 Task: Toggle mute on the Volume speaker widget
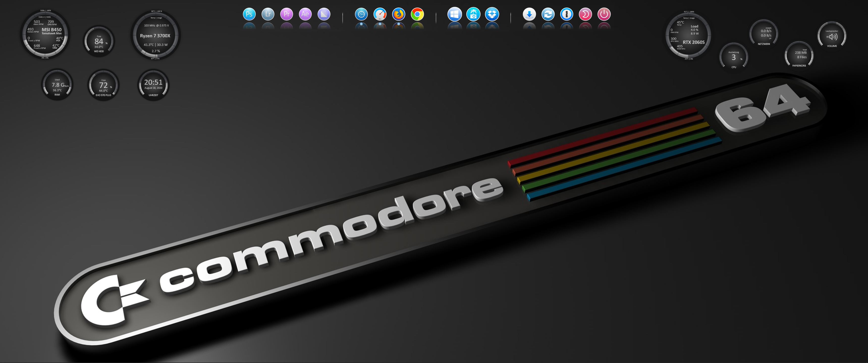(832, 37)
